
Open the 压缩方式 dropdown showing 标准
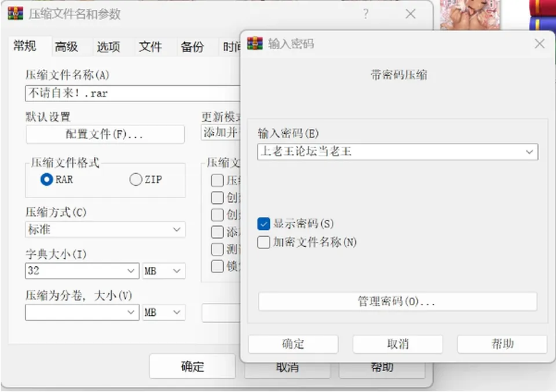105,230
